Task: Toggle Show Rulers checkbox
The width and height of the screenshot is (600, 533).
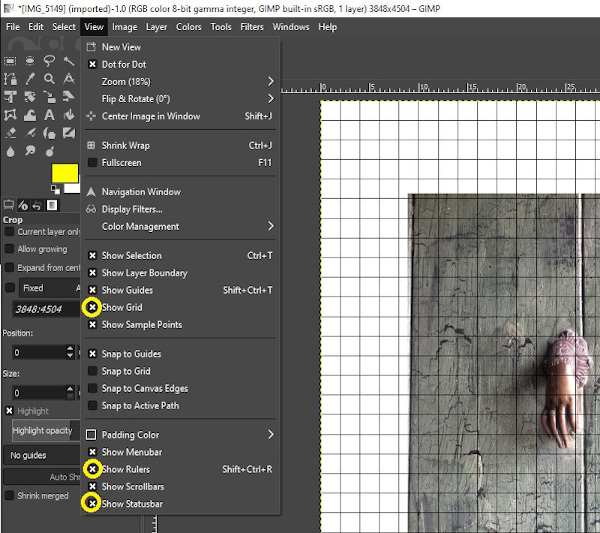Action: pyautogui.click(x=92, y=469)
